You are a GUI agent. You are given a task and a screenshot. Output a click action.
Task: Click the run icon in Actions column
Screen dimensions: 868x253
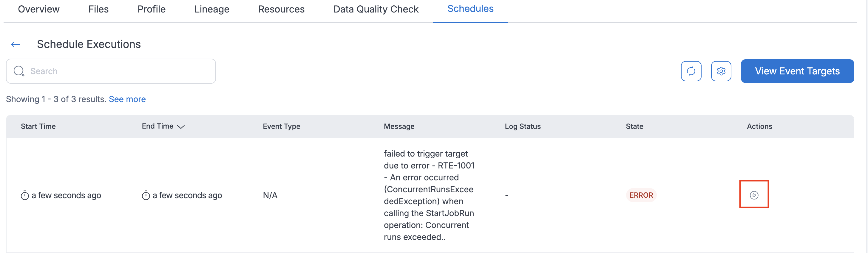coord(754,195)
